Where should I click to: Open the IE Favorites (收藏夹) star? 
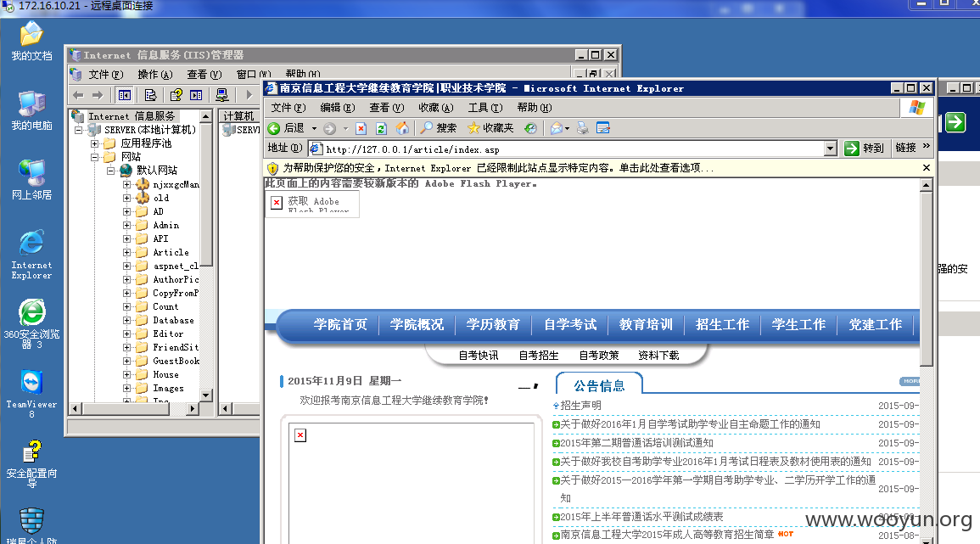490,128
